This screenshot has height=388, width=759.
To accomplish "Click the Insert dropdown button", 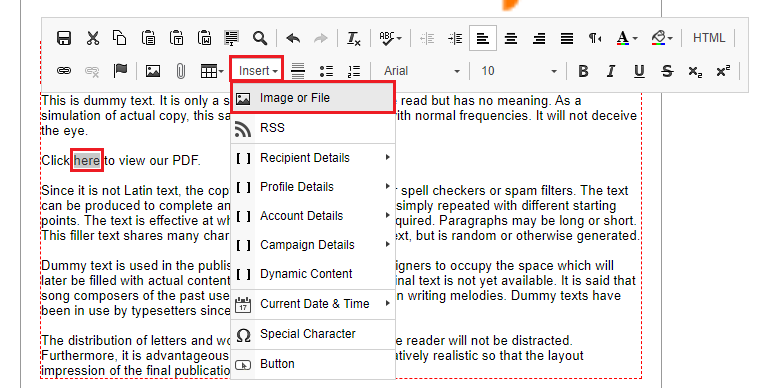I will (x=257, y=71).
